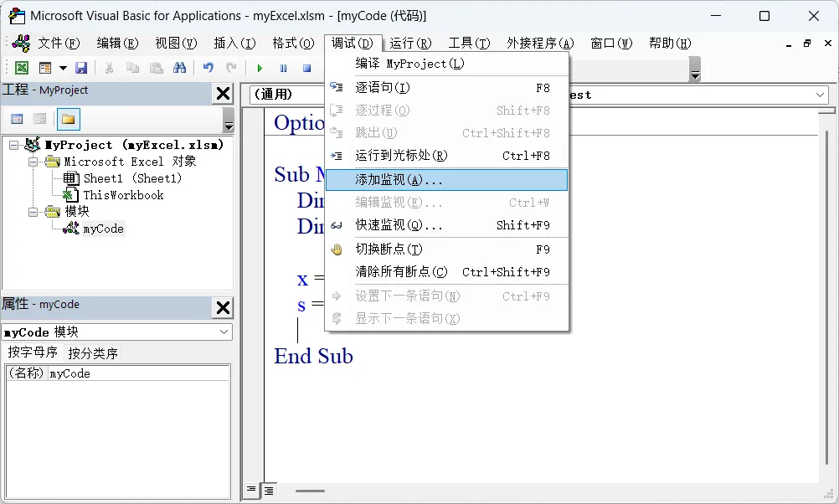Select Sheet1 (Sheet1) in project tree
The image size is (839, 504).
132,178
